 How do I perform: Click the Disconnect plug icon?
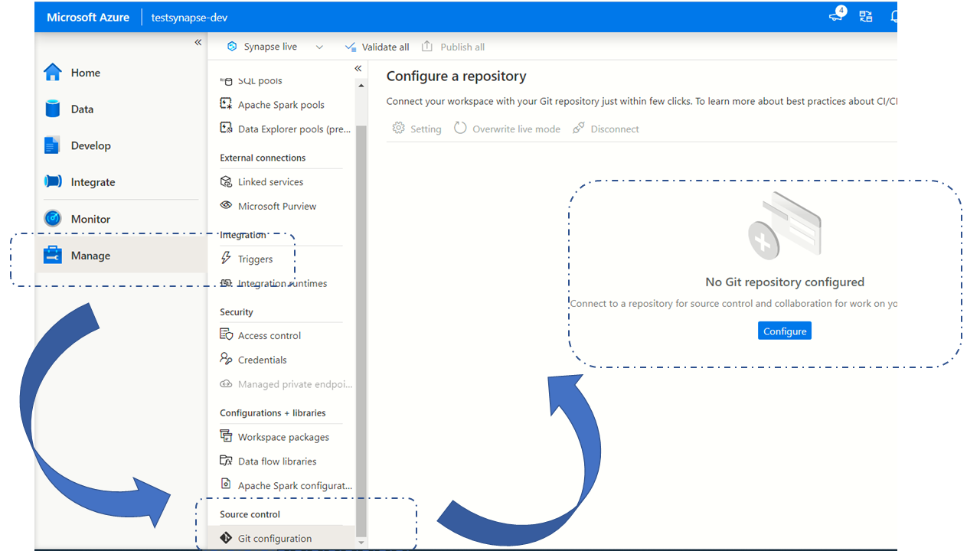click(x=579, y=129)
